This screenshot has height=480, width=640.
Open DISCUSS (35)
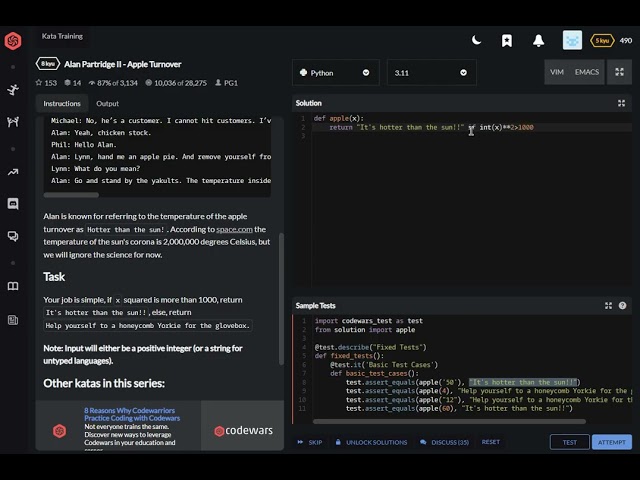[x=444, y=442]
